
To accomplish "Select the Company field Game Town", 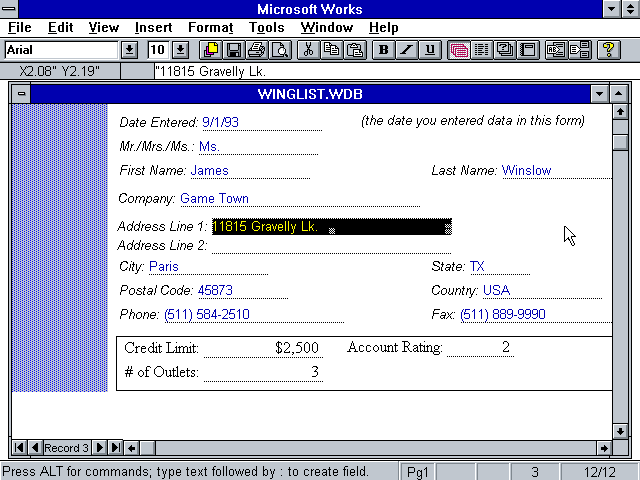I will (x=300, y=199).
